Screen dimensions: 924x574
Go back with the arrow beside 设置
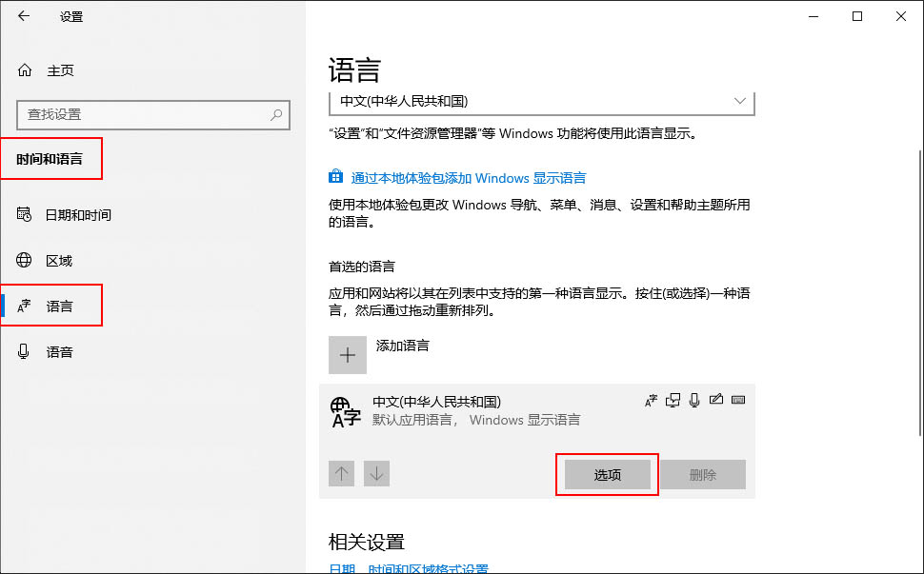(24, 16)
